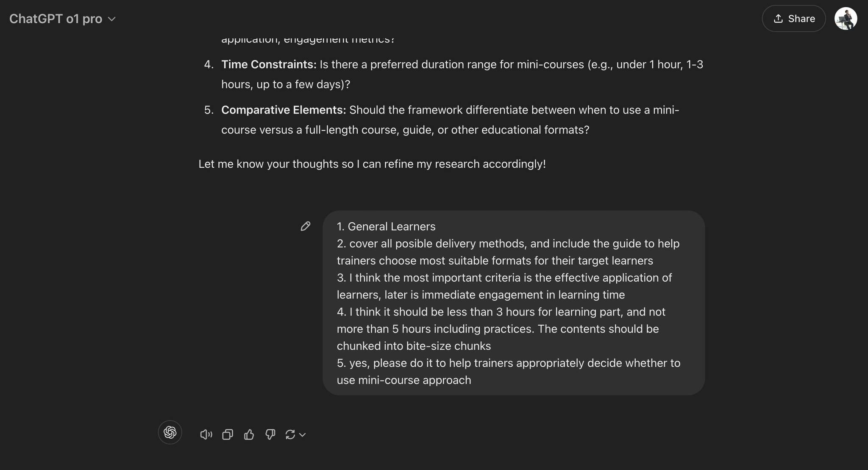Play the response with the Read Aloud speaker icon
868x470 pixels.
point(206,434)
